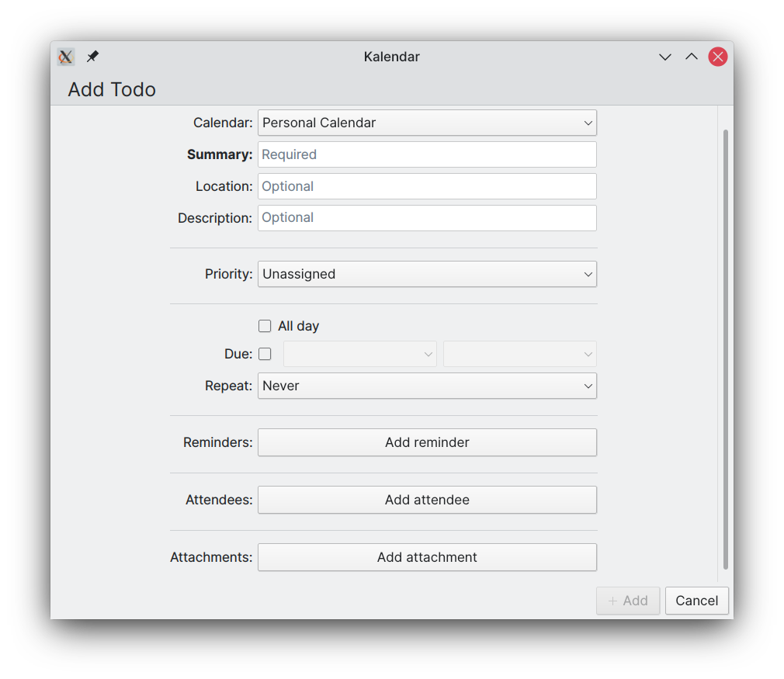Click the Kalendar app icon in title bar
This screenshot has height=679, width=784.
click(65, 57)
